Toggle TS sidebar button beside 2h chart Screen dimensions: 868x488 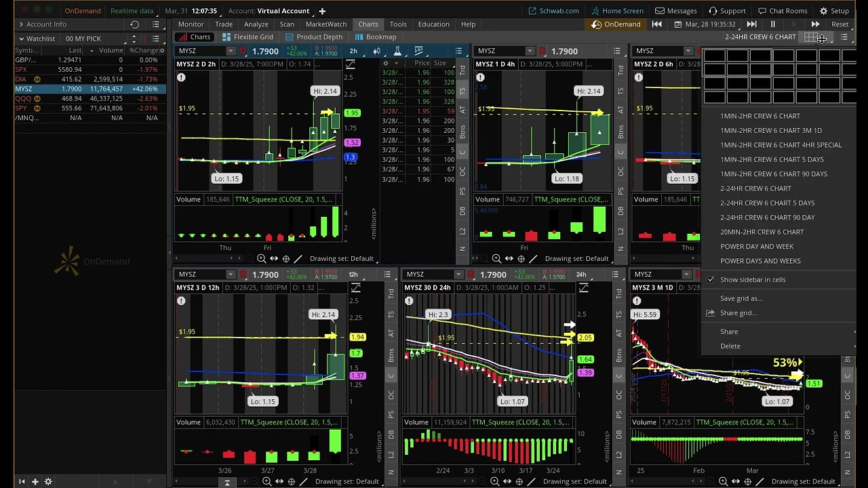click(x=463, y=91)
